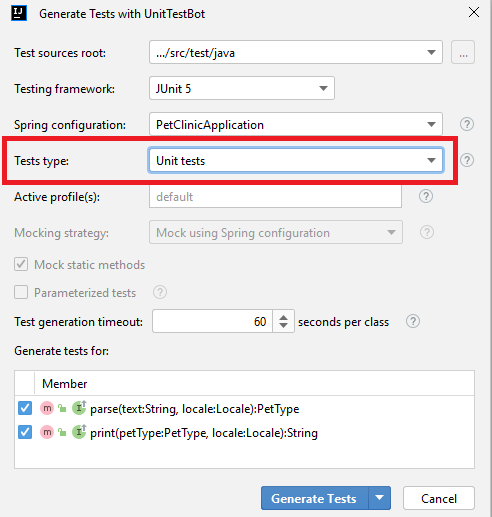Click help icon for Test generation timeout

coord(413,322)
